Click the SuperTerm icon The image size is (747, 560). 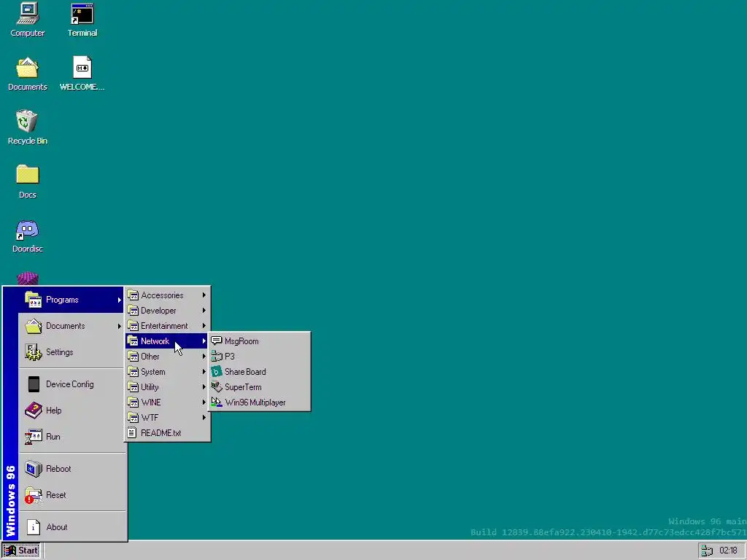tap(216, 386)
